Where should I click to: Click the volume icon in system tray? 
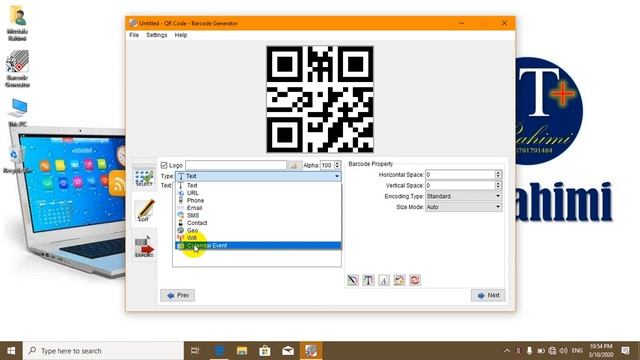(x=564, y=351)
